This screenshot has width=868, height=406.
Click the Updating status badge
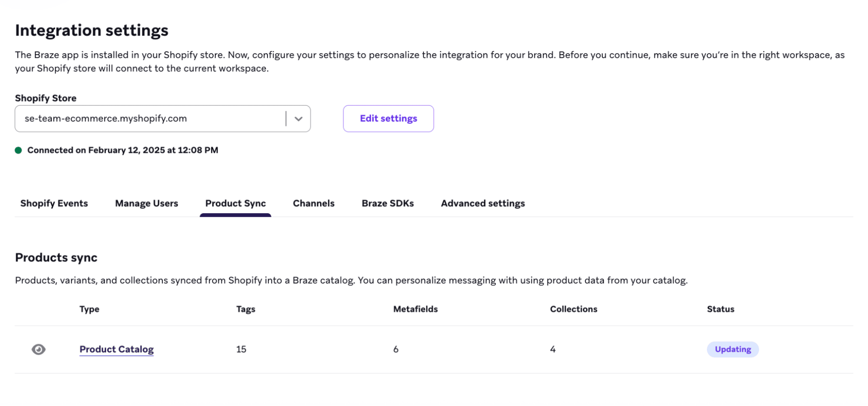pos(733,349)
